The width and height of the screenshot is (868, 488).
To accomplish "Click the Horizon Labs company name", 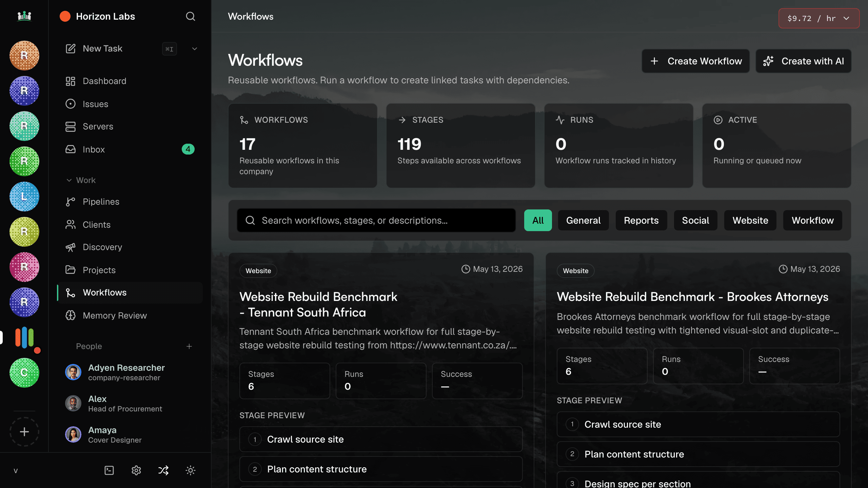I will click(x=105, y=16).
